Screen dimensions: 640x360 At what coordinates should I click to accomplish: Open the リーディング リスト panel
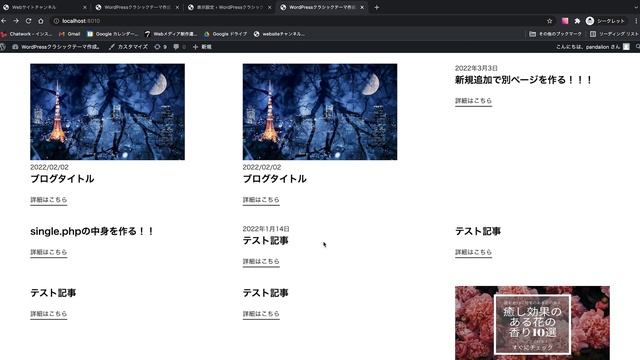pos(614,34)
